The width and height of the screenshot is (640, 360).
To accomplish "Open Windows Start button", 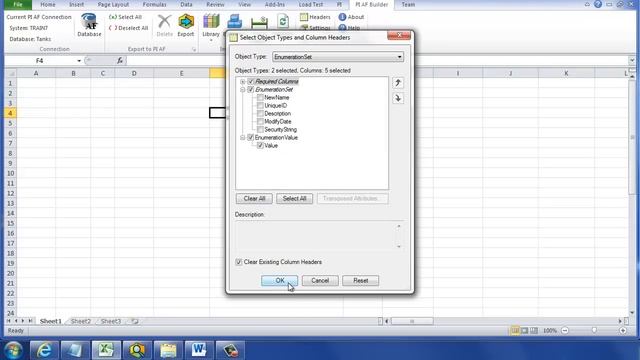I will pyautogui.click(x=13, y=350).
